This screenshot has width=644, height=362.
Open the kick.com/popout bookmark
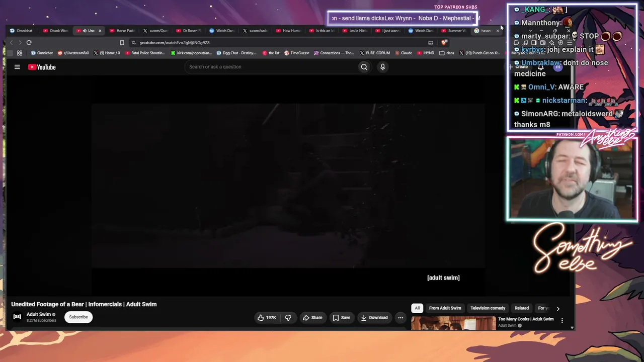pos(192,53)
